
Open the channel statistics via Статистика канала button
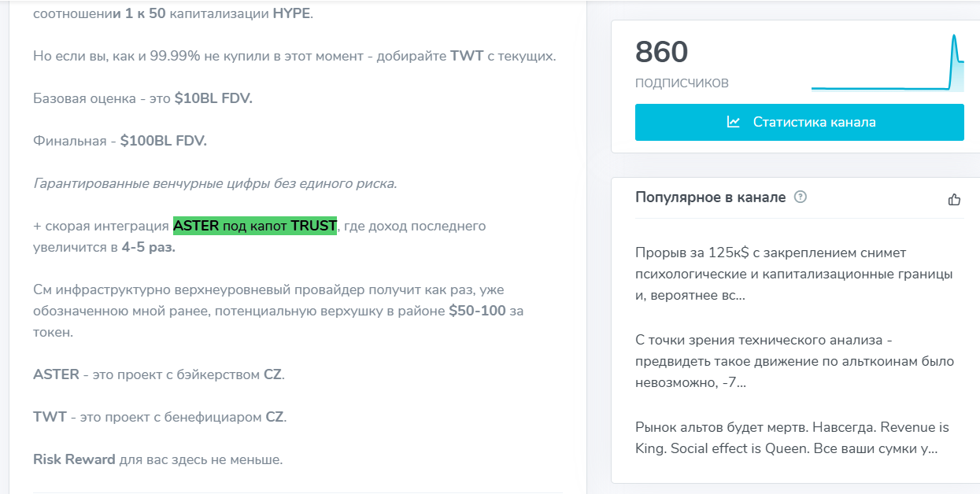[799, 122]
